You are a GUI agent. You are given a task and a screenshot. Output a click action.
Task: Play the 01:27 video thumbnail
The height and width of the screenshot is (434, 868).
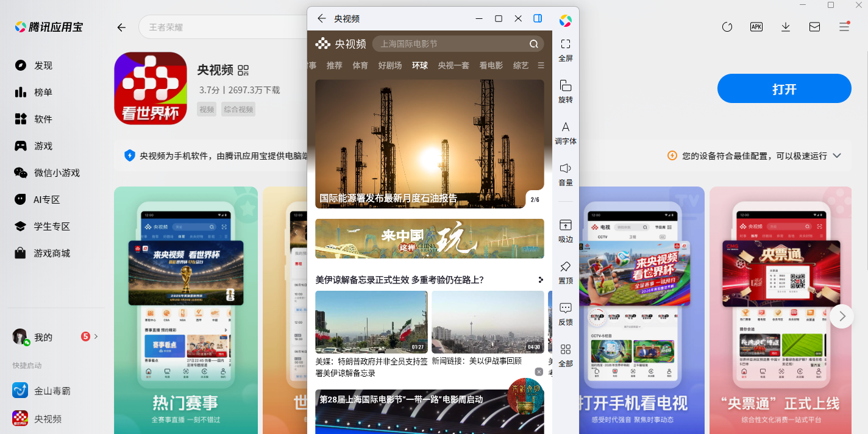coord(371,322)
